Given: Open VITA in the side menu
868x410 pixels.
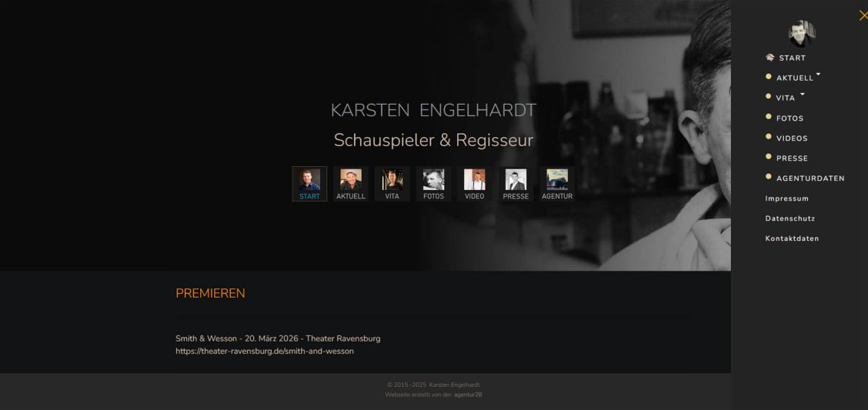Looking at the screenshot, I should pos(785,98).
